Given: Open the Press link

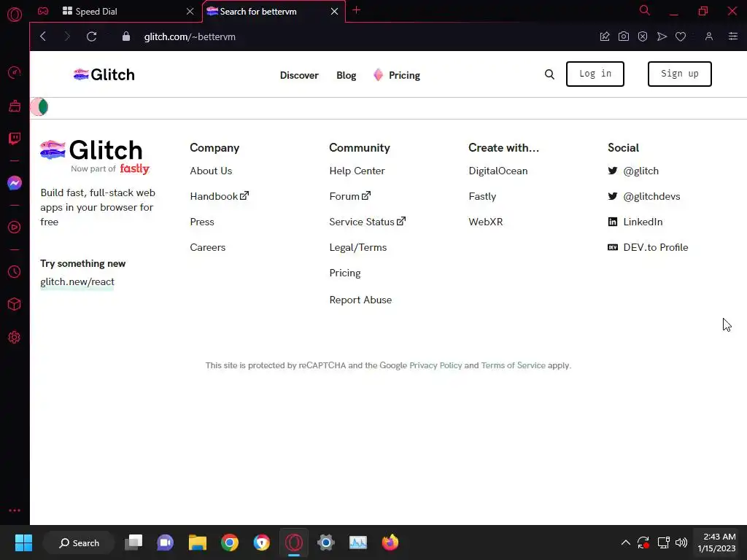Looking at the screenshot, I should (x=201, y=222).
